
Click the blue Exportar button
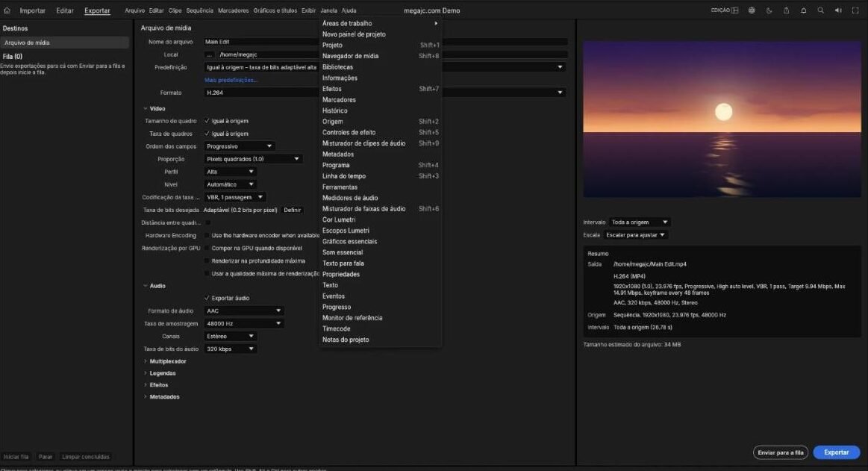(836, 452)
